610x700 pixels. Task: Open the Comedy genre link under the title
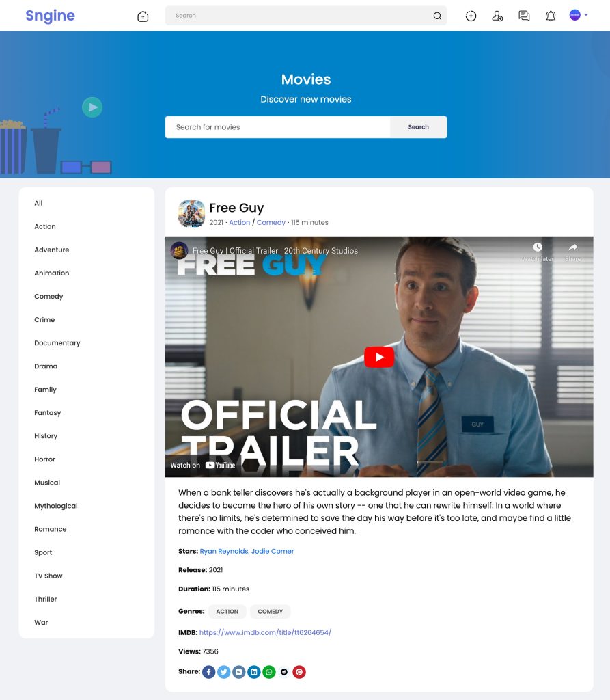click(x=271, y=222)
